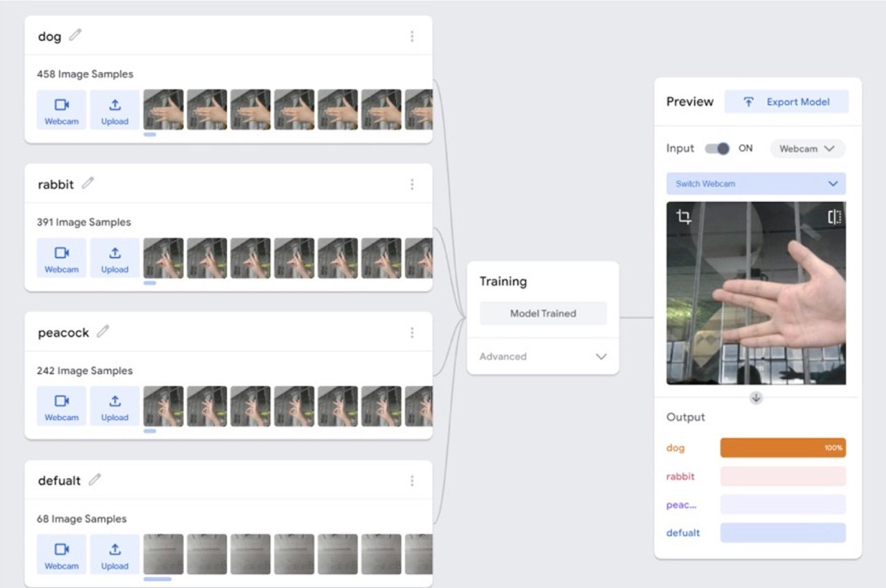Click the Upload icon in the rabbit class

point(114,257)
